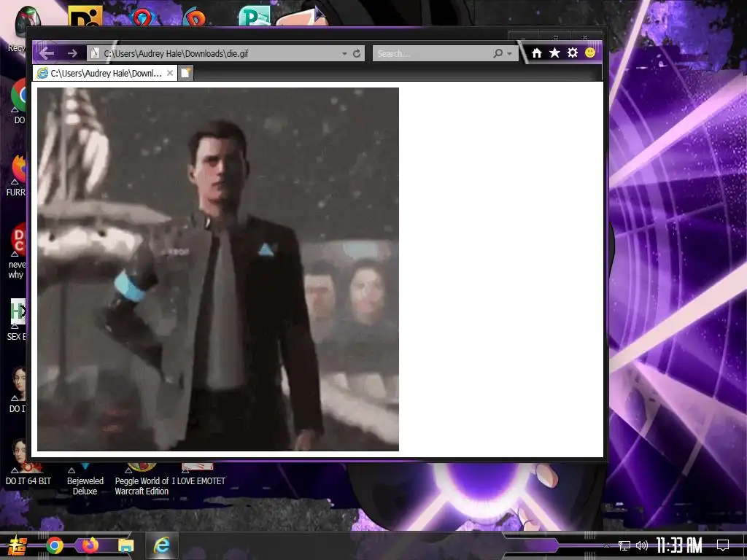The image size is (747, 560).
Task: Open the volume speaker icon
Action: (x=642, y=545)
